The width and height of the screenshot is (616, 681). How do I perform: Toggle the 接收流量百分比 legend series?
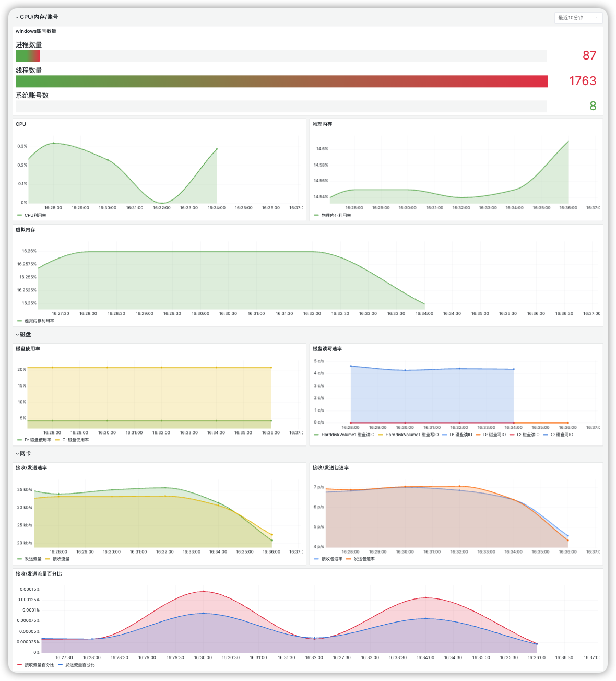pos(35,665)
